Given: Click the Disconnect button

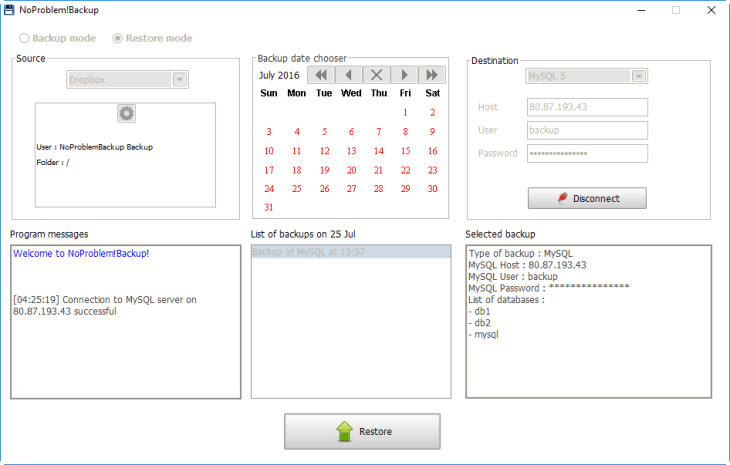Looking at the screenshot, I should (x=587, y=198).
